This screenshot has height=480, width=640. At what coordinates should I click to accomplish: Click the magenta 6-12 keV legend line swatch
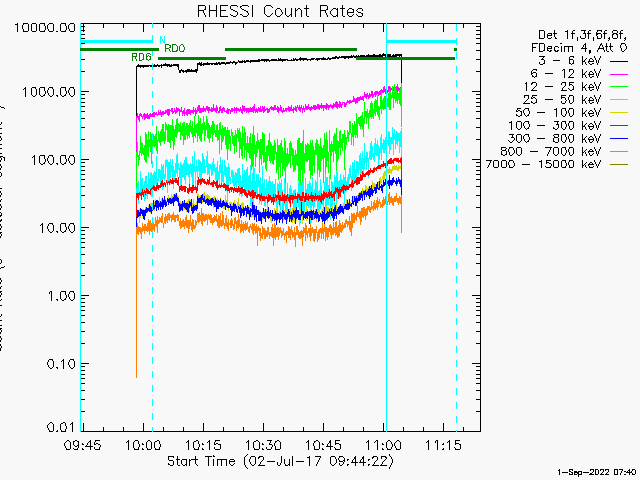click(x=619, y=74)
